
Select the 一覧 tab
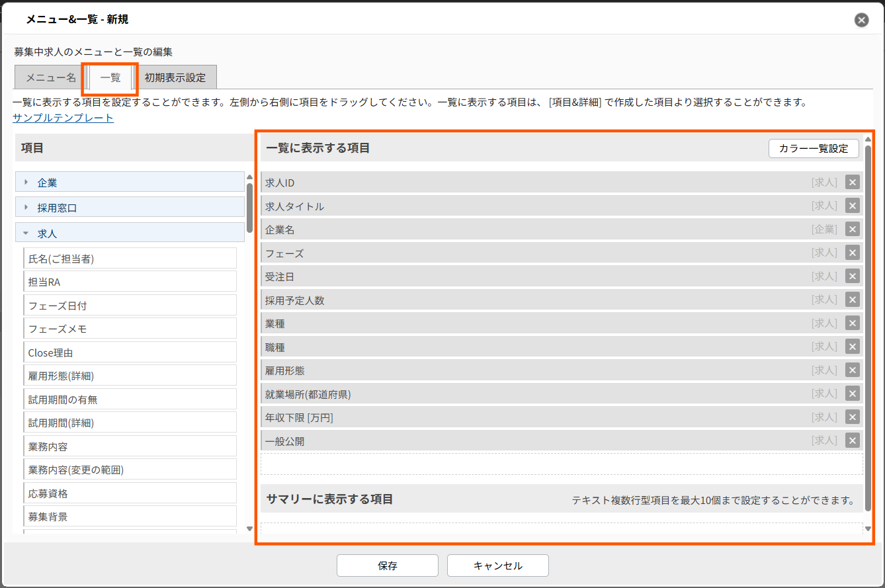[x=110, y=77]
